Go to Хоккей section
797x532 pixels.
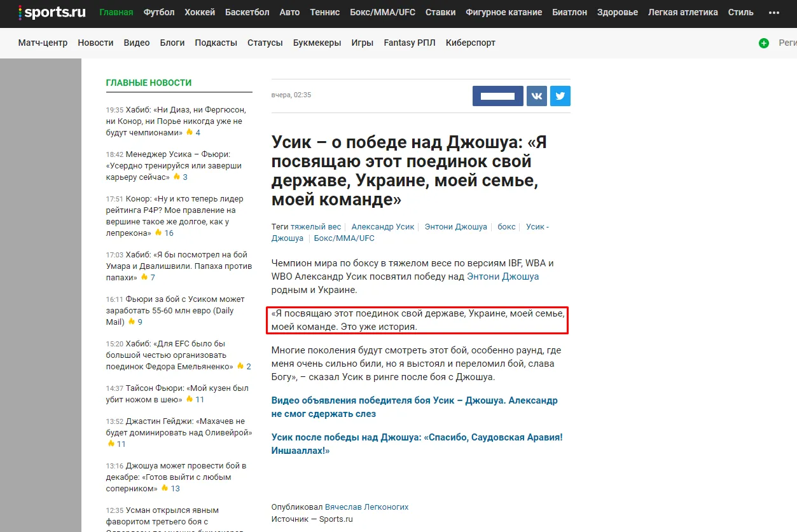(200, 12)
